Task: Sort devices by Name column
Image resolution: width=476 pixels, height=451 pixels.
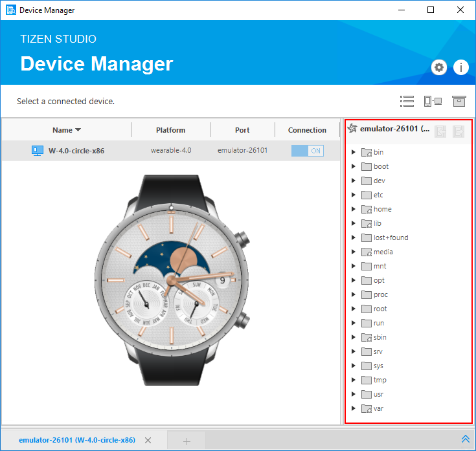Action: coord(67,130)
